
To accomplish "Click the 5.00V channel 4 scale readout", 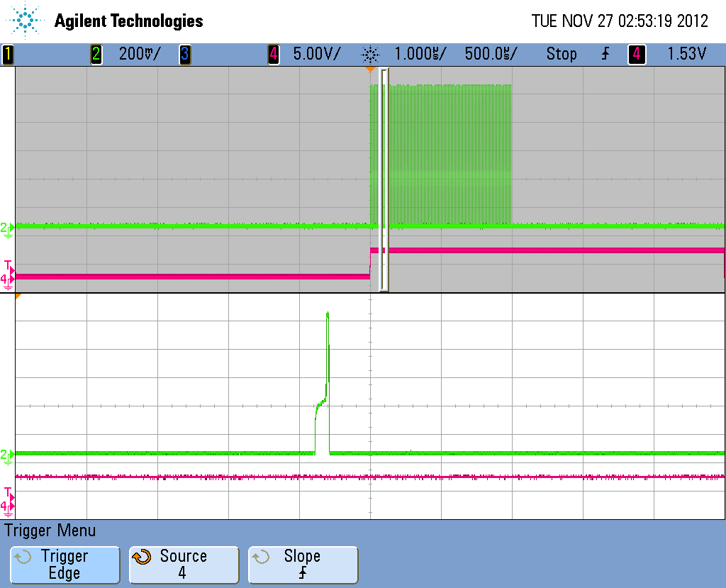I will pyautogui.click(x=317, y=54).
